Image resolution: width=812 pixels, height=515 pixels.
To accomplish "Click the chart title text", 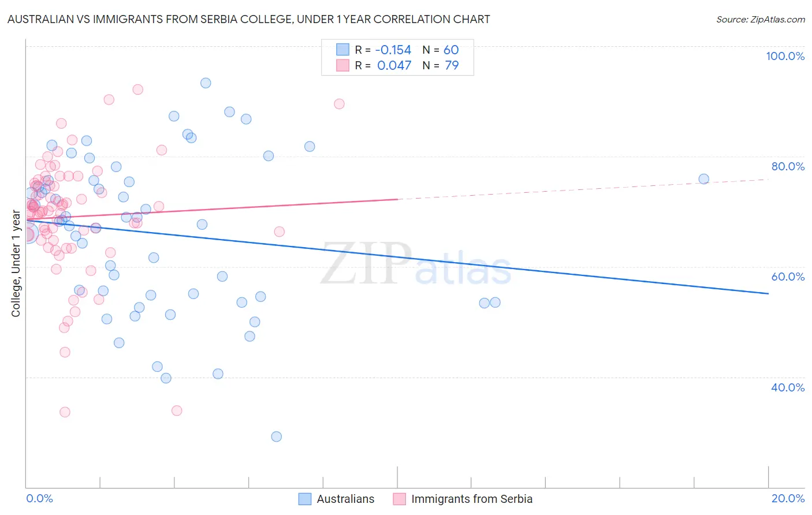I will pos(248,19).
